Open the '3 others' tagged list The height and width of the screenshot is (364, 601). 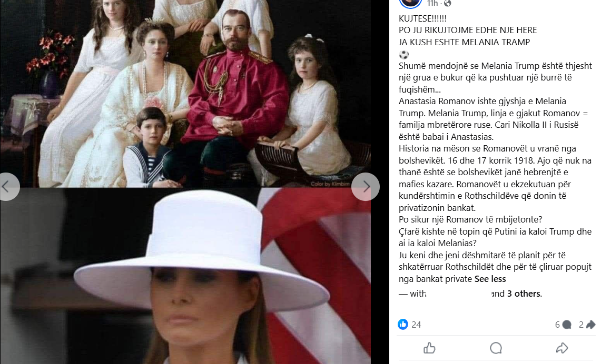point(524,294)
